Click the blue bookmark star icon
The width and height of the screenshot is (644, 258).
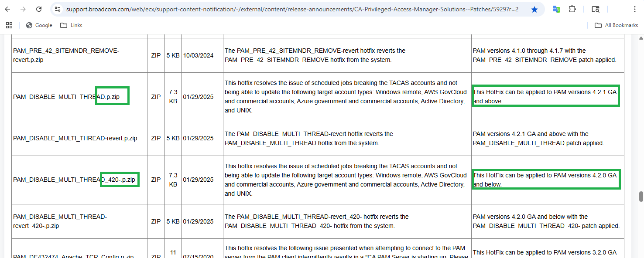[534, 9]
